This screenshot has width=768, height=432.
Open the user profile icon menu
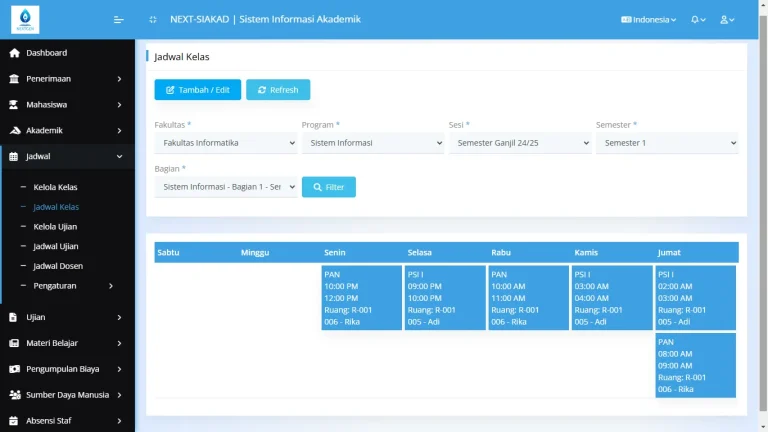[x=726, y=19]
